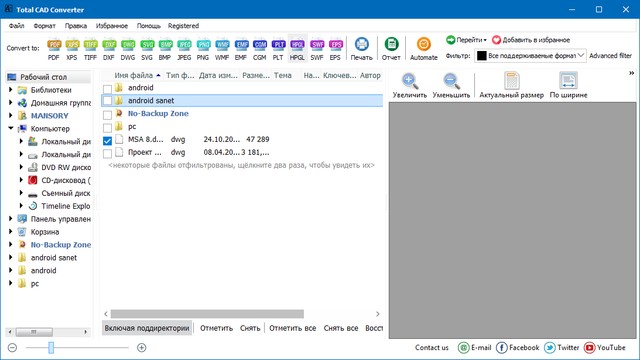Open the Файл menu
The height and width of the screenshot is (360, 640).
point(17,26)
